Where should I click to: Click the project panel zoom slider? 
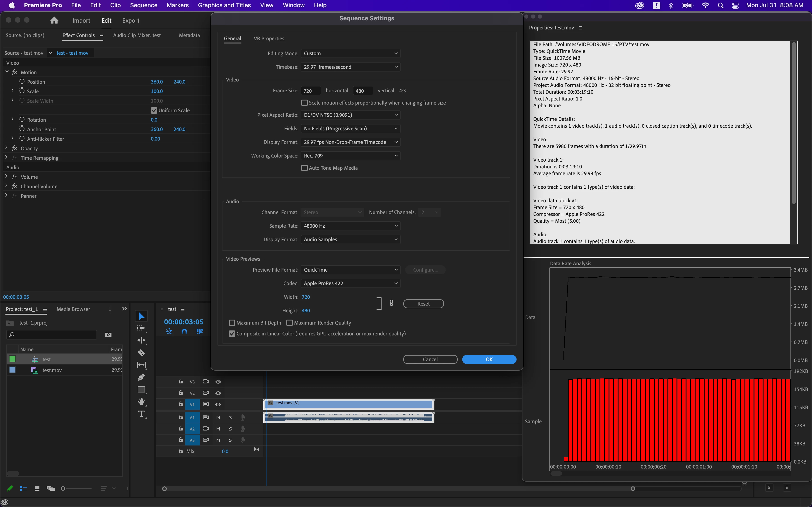click(77, 489)
